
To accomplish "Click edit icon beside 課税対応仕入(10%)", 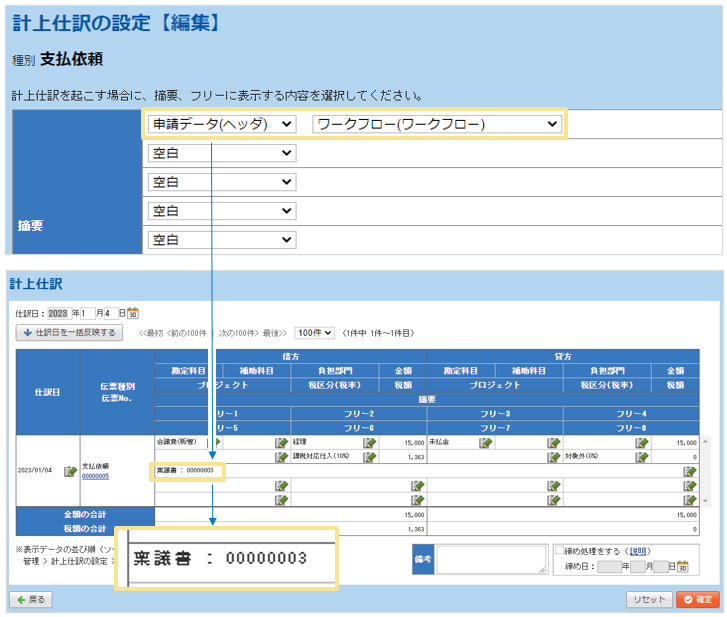I will 369,457.
